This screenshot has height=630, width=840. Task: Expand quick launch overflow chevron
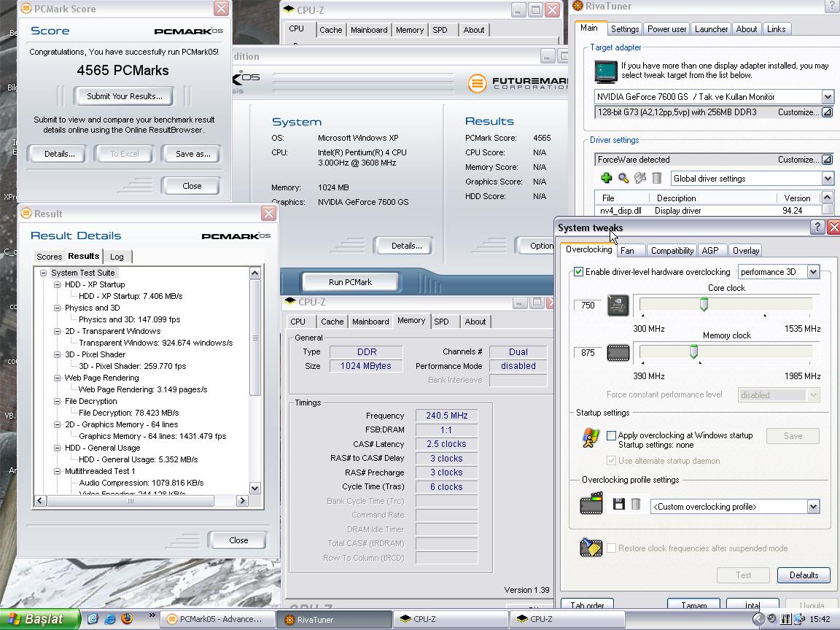[152, 615]
